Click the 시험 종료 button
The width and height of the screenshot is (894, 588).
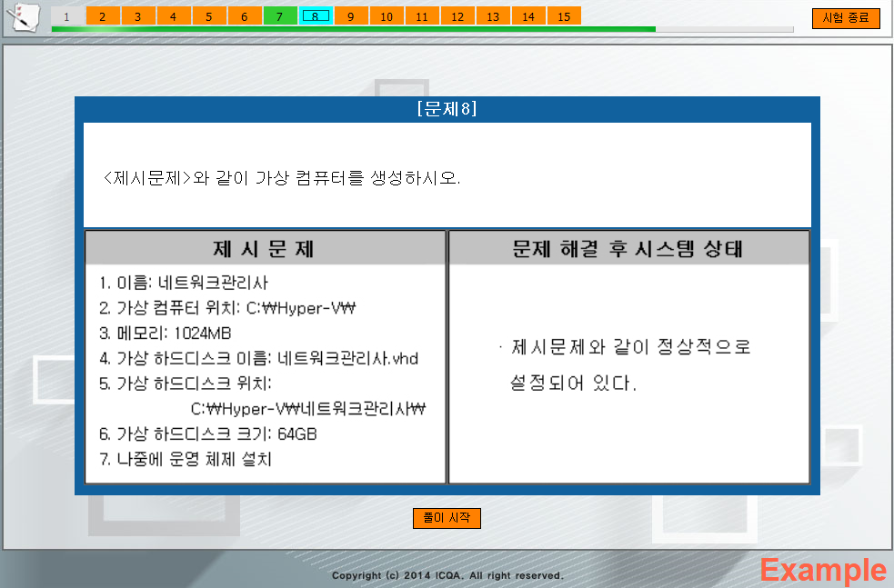click(x=846, y=18)
